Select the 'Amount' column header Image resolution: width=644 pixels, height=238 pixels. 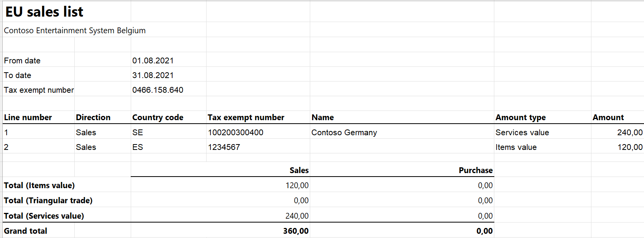[x=608, y=117]
